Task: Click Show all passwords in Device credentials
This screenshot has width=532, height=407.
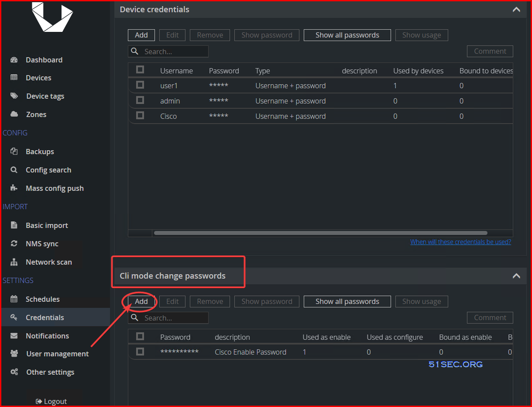Action: 347,35
